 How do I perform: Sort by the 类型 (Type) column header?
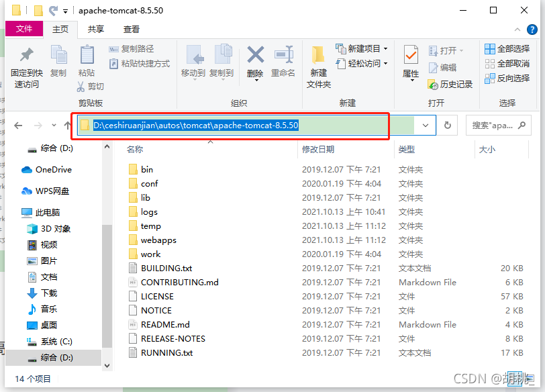point(406,150)
